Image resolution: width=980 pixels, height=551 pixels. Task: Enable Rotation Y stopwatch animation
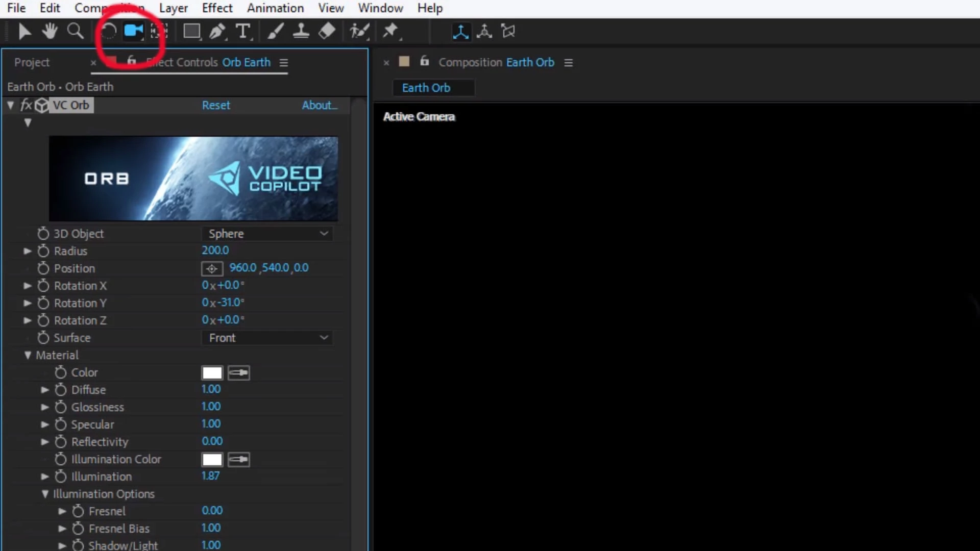43,303
